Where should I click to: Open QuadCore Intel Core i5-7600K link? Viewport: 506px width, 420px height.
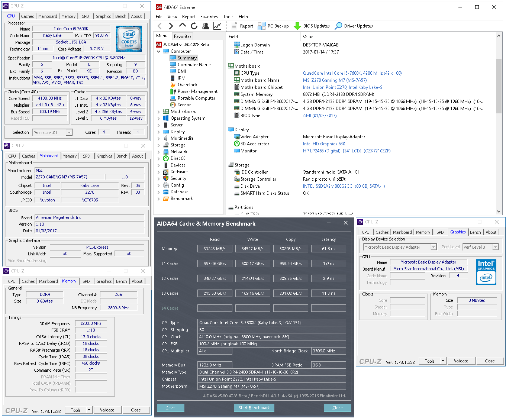tap(352, 73)
